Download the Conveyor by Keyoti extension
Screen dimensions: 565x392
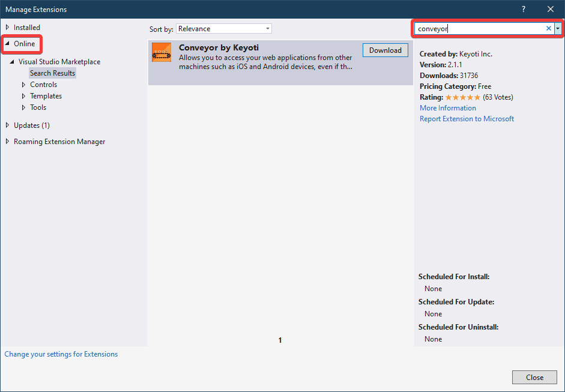[385, 50]
